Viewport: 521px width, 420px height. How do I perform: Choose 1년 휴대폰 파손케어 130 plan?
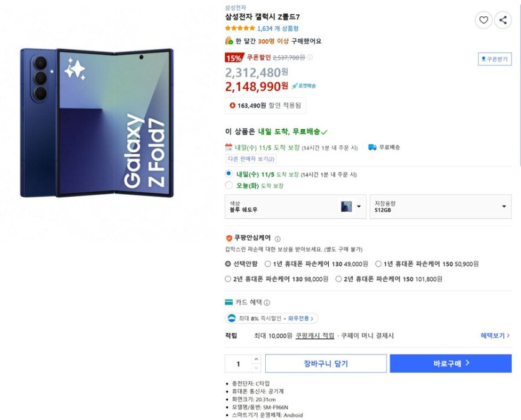click(x=266, y=263)
